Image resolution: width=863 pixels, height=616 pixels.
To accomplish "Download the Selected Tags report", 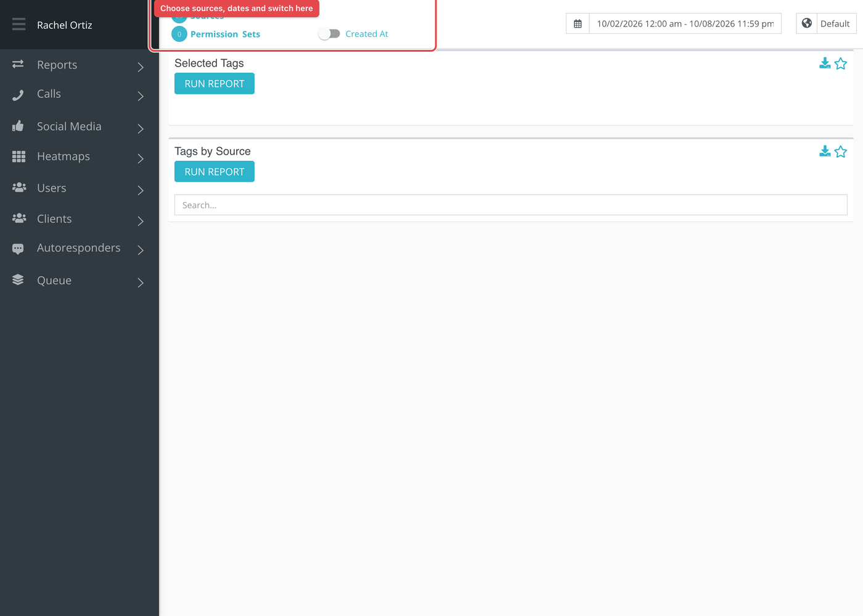I will point(825,63).
